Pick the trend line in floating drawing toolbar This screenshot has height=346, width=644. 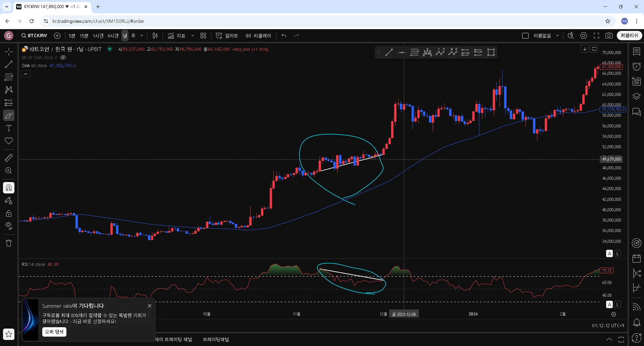click(389, 52)
